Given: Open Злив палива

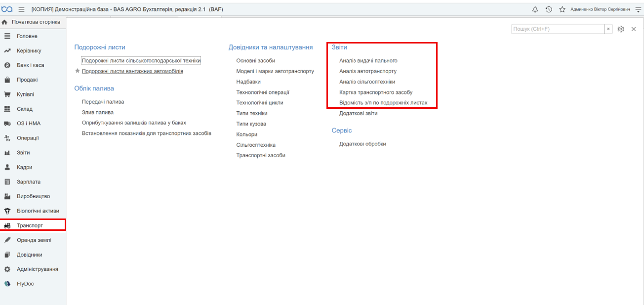Looking at the screenshot, I should pyautogui.click(x=98, y=112).
